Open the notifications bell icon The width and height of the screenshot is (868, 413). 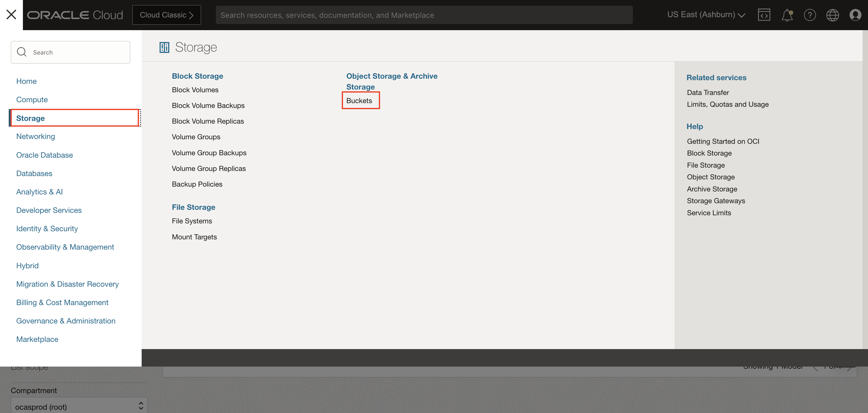click(x=787, y=15)
